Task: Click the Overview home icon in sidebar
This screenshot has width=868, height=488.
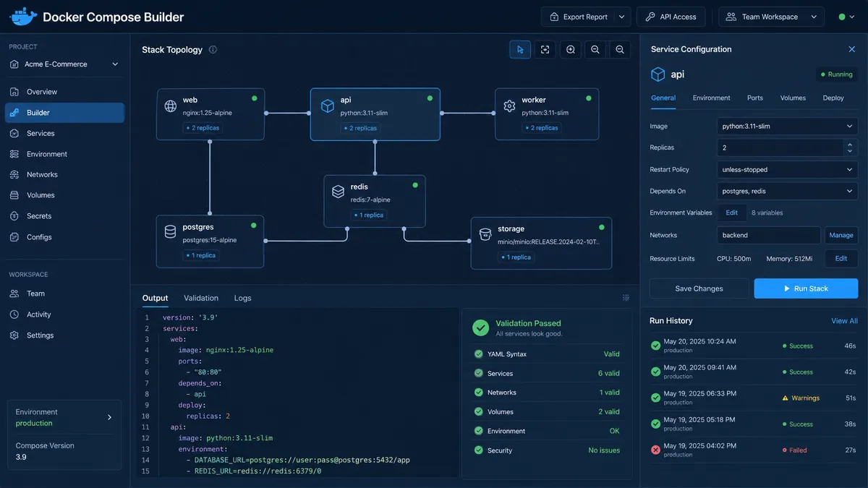Action: pyautogui.click(x=14, y=92)
